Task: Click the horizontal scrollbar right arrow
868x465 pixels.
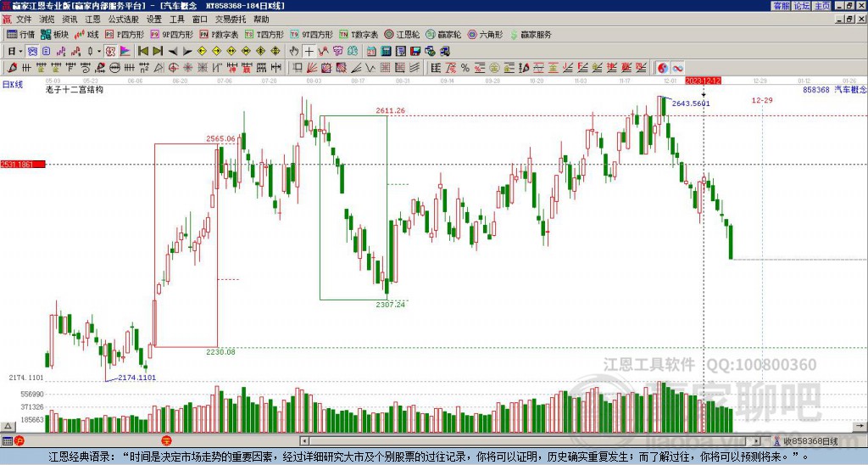Action: [757, 441]
